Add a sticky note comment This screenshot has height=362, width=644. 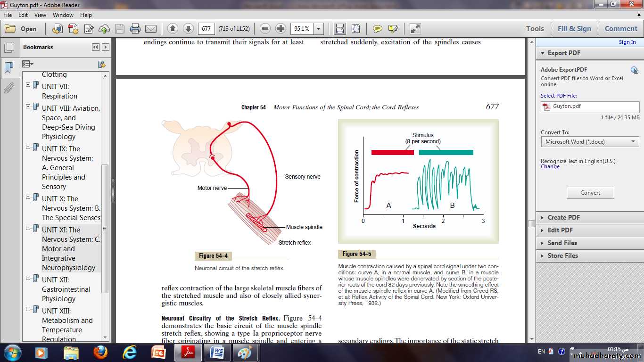[377, 29]
